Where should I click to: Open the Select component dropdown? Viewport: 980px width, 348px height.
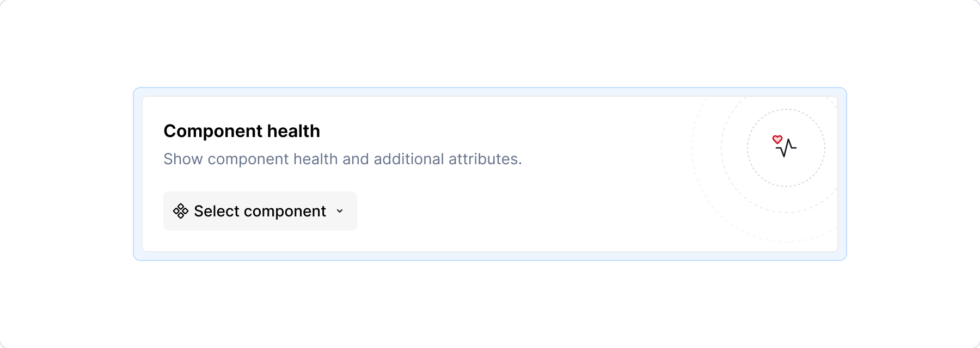pyautogui.click(x=260, y=211)
